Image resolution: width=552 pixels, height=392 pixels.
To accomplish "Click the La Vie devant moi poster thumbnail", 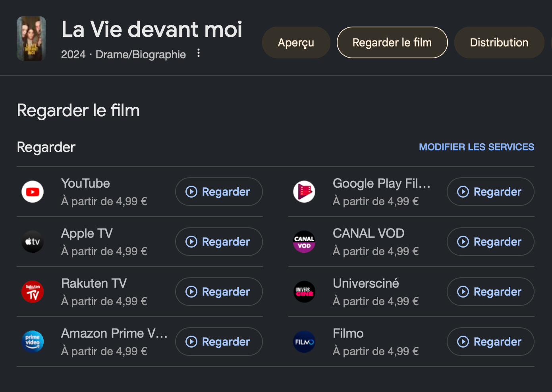I will pos(31,38).
